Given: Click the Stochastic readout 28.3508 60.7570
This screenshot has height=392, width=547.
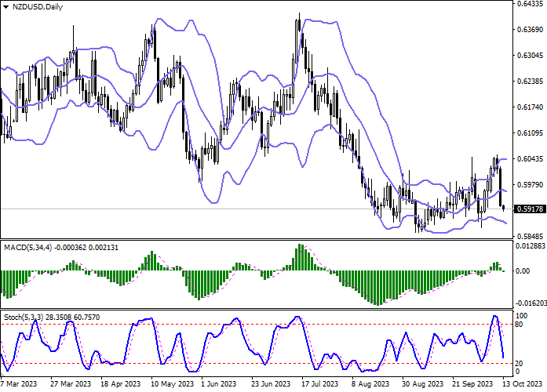Looking at the screenshot, I should [x=72, y=318].
